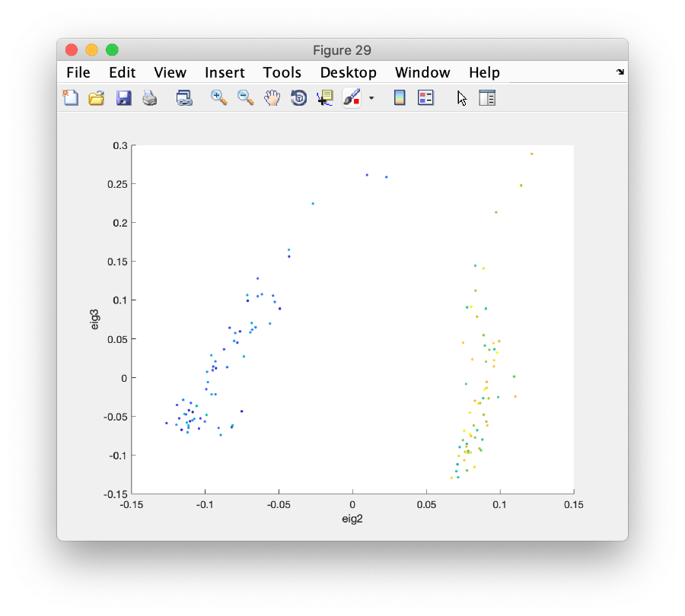This screenshot has height=616, width=685.
Task: Expand the brush color dropdown arrow
Action: click(371, 98)
